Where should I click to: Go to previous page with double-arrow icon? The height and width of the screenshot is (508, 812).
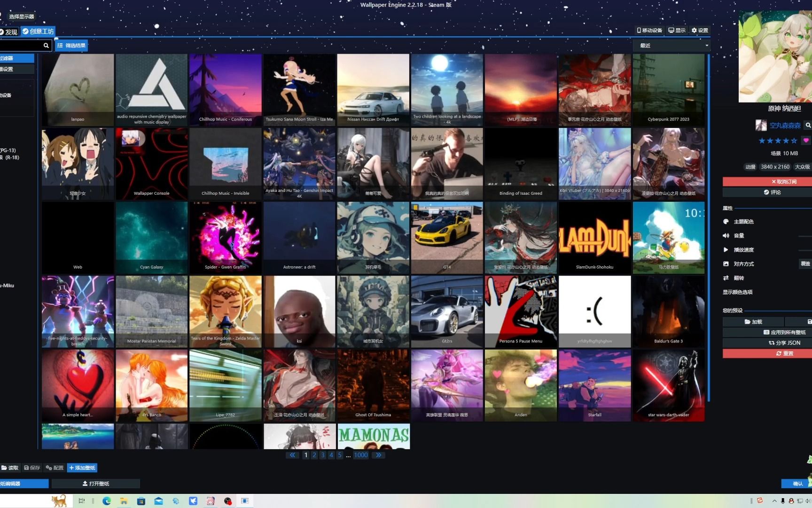point(292,455)
